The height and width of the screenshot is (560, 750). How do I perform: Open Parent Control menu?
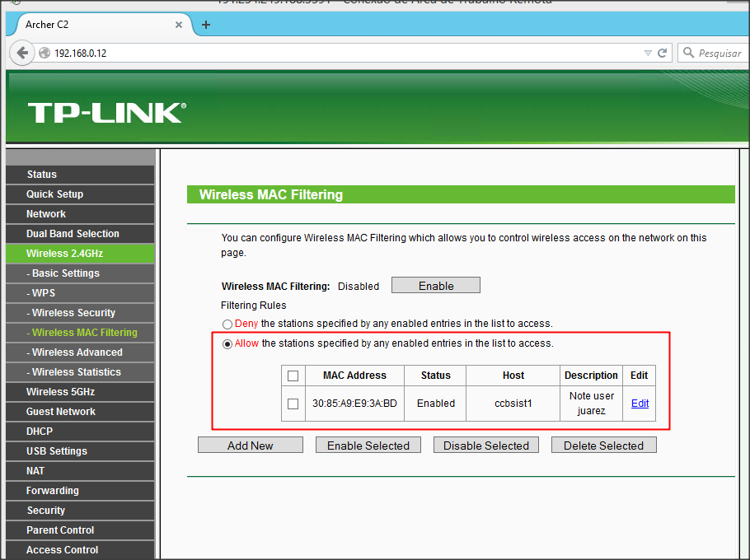(x=81, y=530)
